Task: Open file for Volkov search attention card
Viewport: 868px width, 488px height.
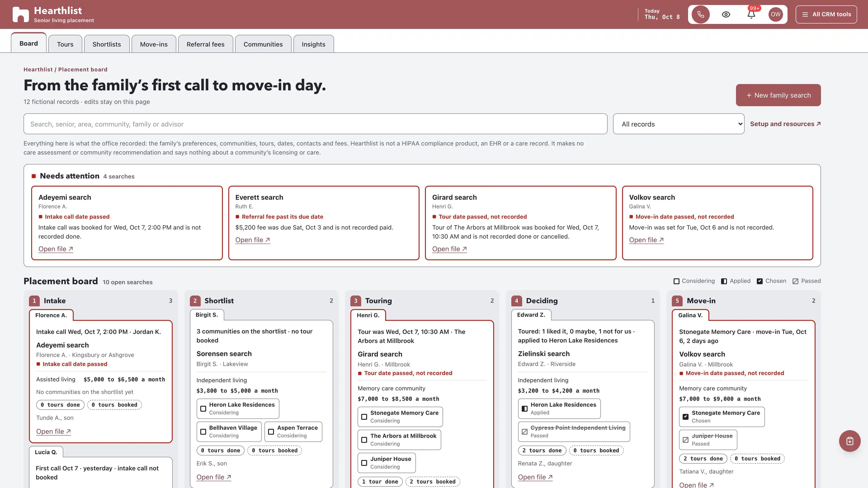Action: 646,240
